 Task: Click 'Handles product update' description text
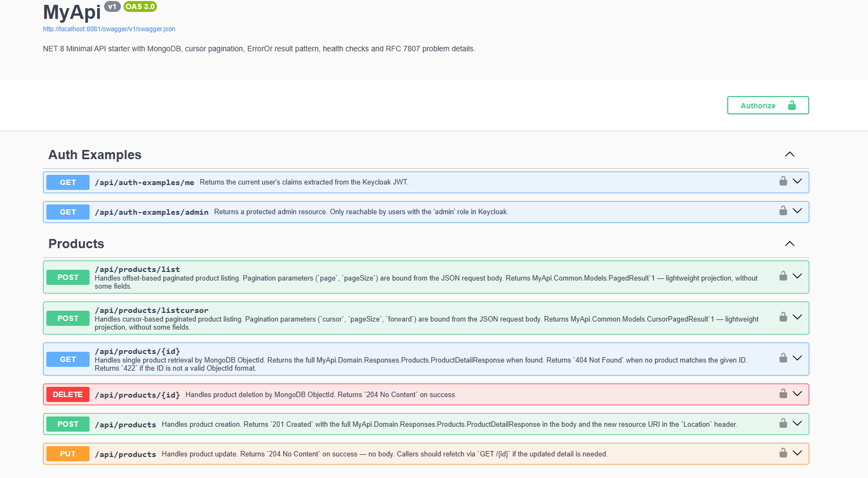pyautogui.click(x=385, y=454)
